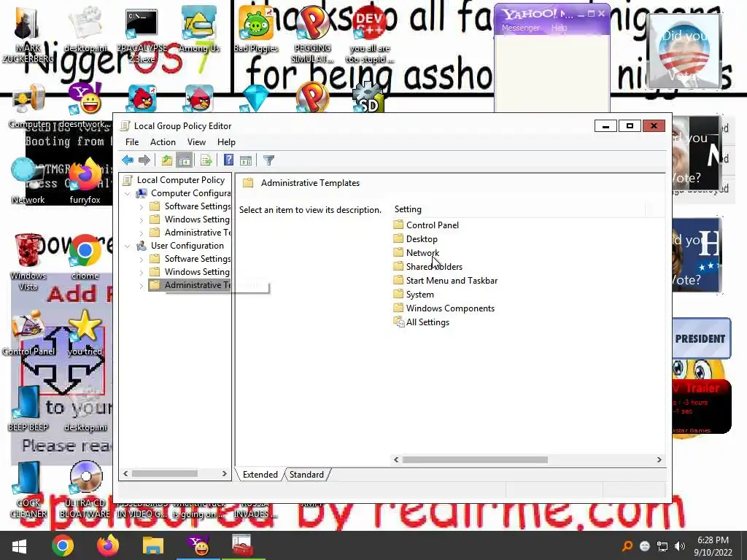Select the ULTRA CD BLOATWARE desktop icon
This screenshot has height=560, width=747.
click(85, 489)
